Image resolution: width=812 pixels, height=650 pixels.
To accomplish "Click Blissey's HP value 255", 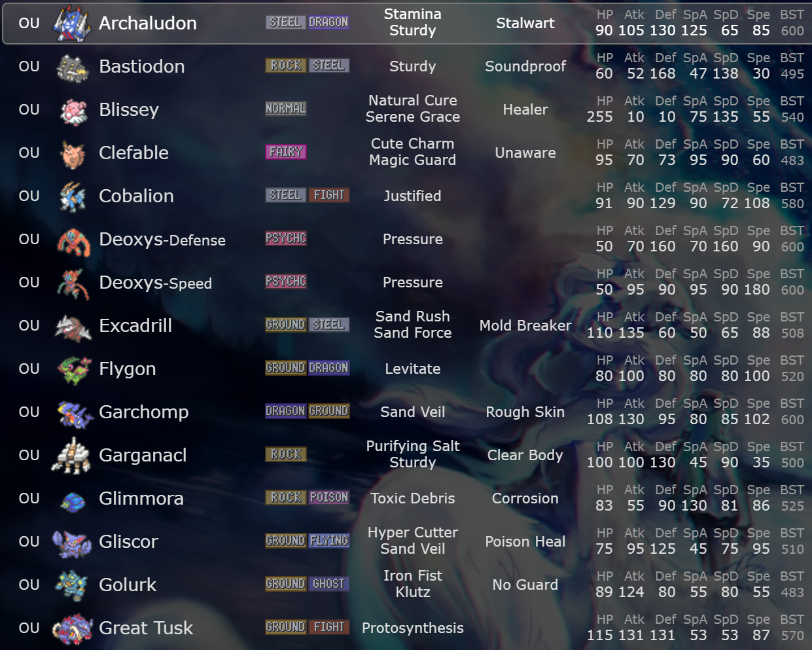I will pos(600,117).
